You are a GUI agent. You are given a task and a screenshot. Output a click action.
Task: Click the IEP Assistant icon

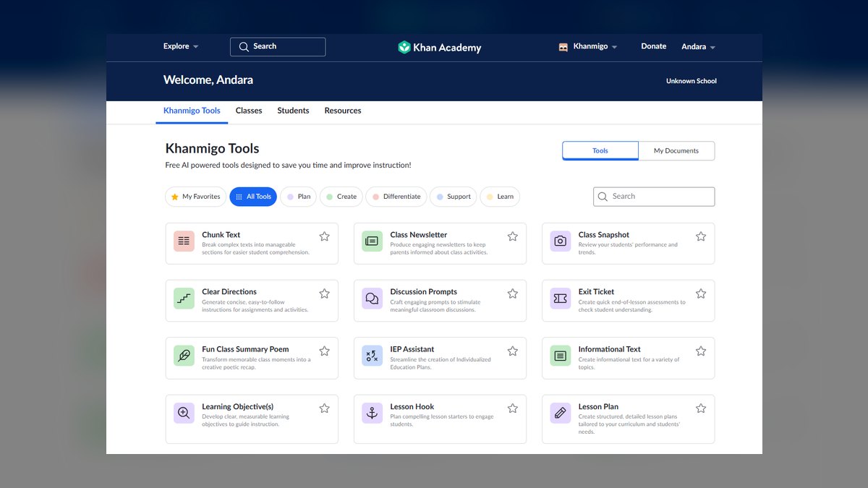tap(372, 356)
